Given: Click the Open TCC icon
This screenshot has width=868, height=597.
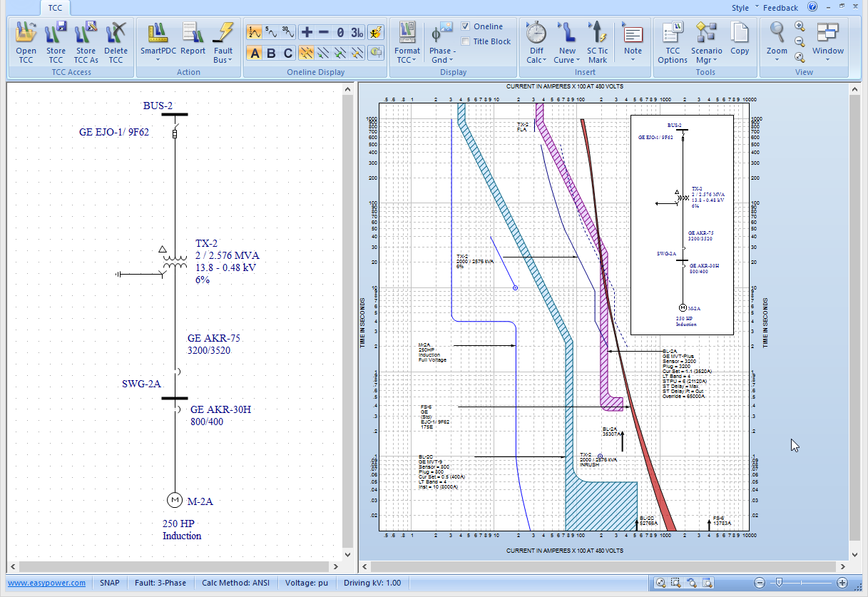Looking at the screenshot, I should tap(26, 42).
